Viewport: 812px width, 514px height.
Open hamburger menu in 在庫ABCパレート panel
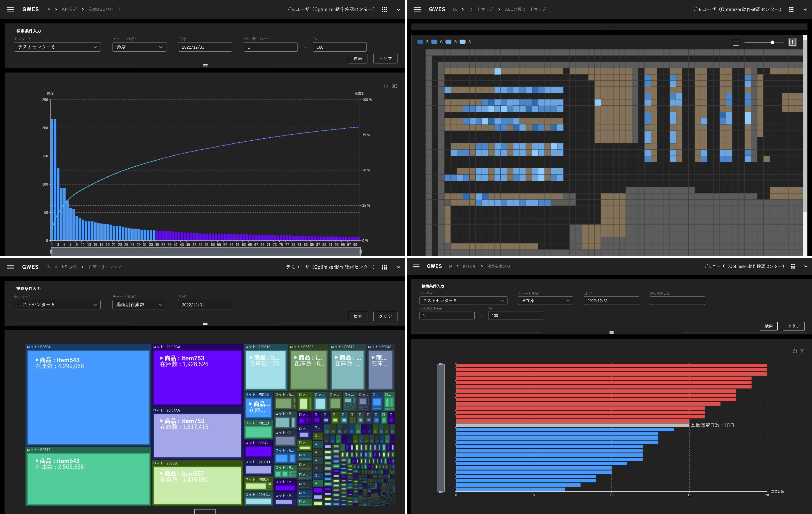coord(11,9)
